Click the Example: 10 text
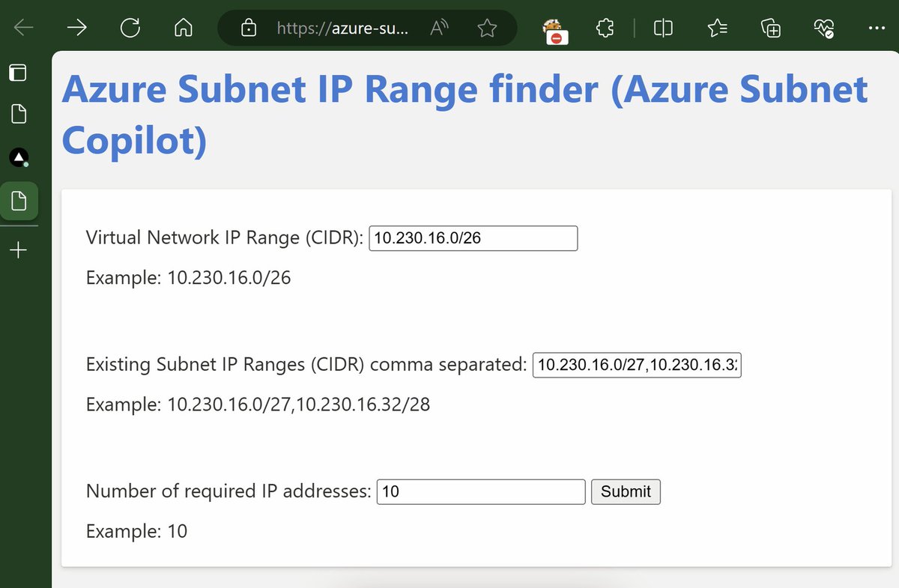899x588 pixels. pyautogui.click(x=136, y=532)
